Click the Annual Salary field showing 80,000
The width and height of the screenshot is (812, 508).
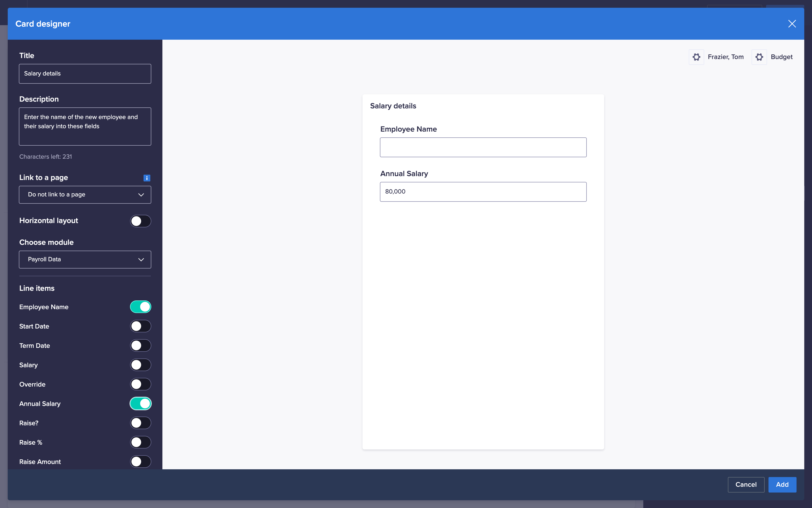(x=483, y=192)
